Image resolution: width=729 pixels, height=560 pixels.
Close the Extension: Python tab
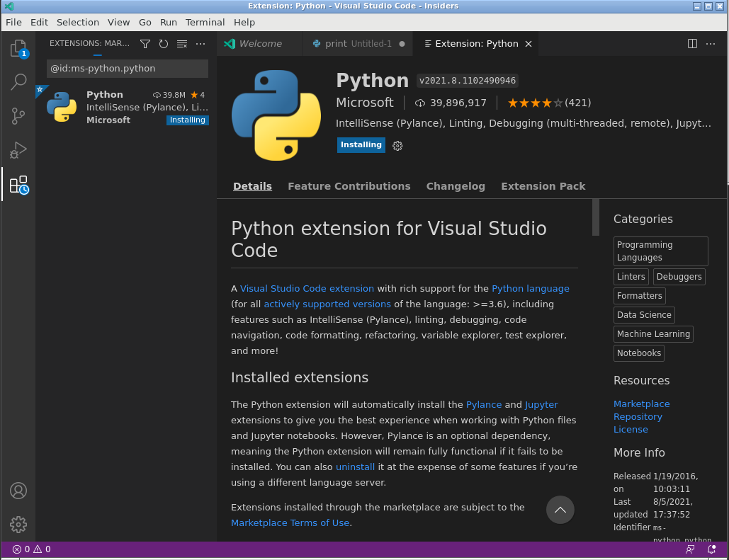[x=529, y=44]
